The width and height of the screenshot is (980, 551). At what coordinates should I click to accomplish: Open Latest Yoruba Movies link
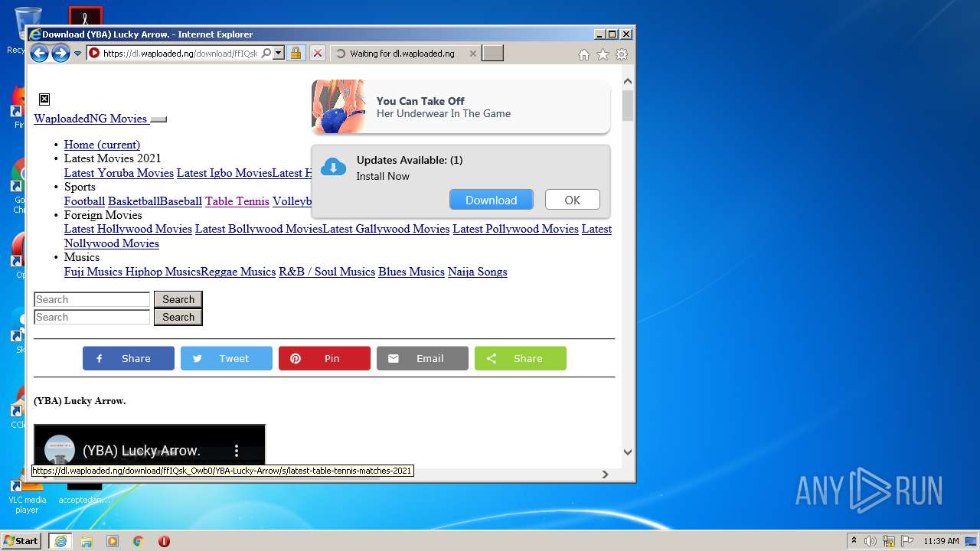(x=119, y=173)
